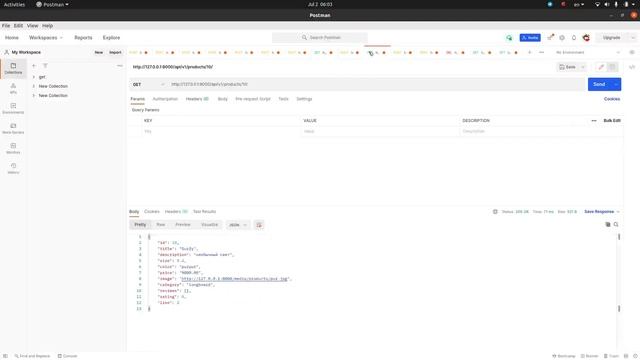Open the params table three-dots column options

point(594,120)
